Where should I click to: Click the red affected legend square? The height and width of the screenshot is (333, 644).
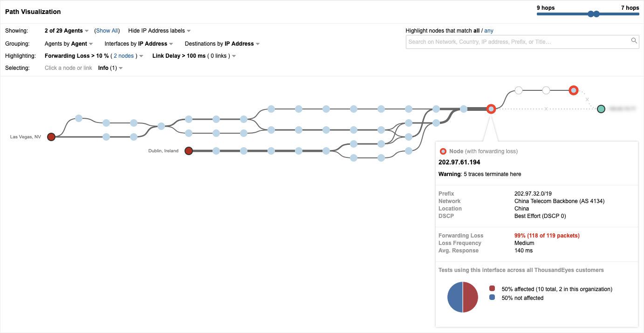point(493,289)
